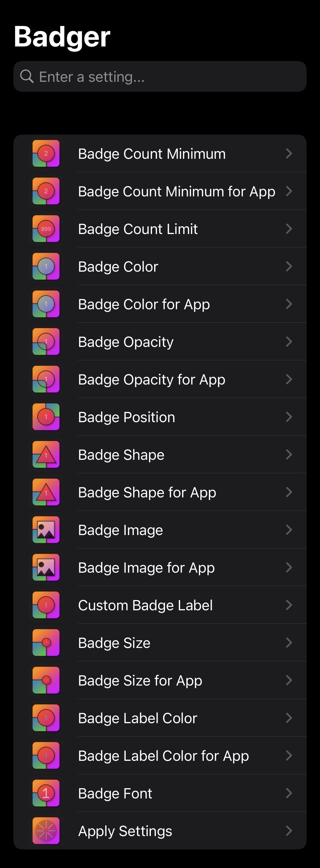Viewport: 320px width, 868px height.
Task: Choose Badge Label Color for App
Action: pyautogui.click(x=160, y=756)
